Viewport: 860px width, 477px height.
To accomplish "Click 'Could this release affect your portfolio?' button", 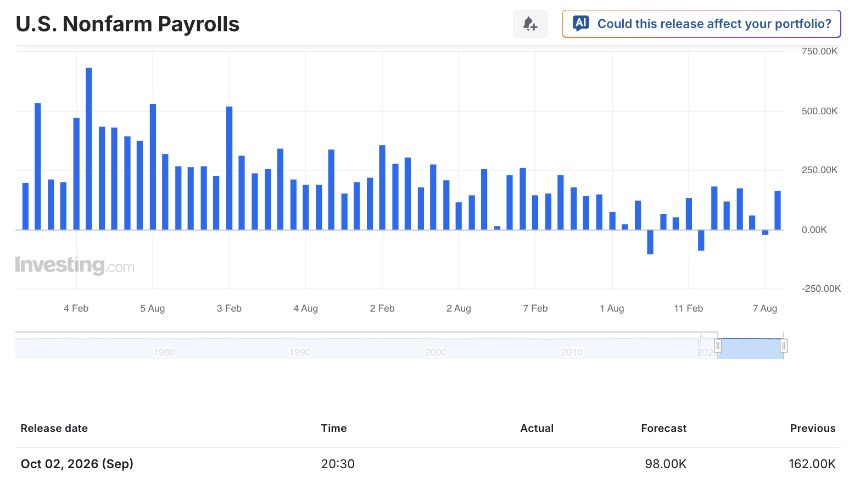I will tap(701, 24).
